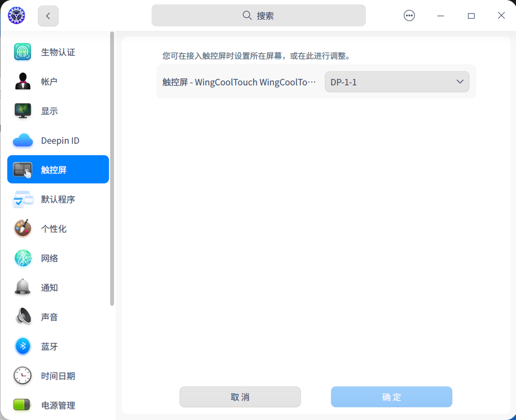Open 电源管理 power settings
516x420 pixels.
[57, 405]
